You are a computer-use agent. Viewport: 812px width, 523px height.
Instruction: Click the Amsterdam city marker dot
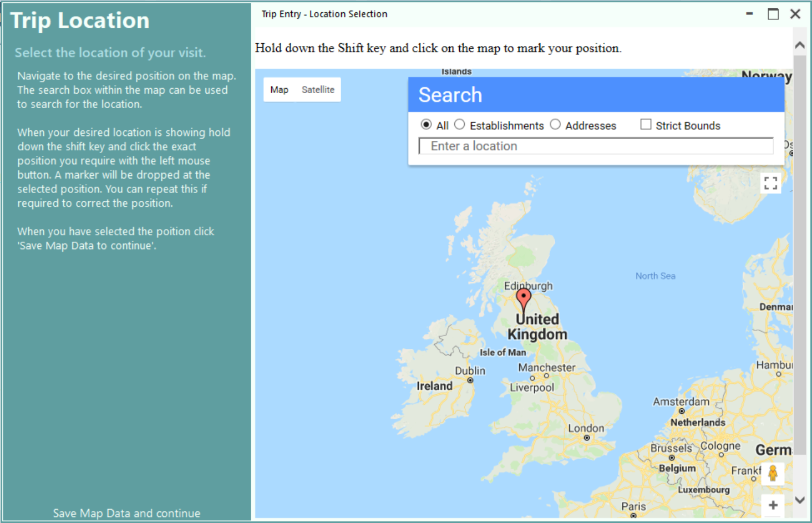pos(681,412)
